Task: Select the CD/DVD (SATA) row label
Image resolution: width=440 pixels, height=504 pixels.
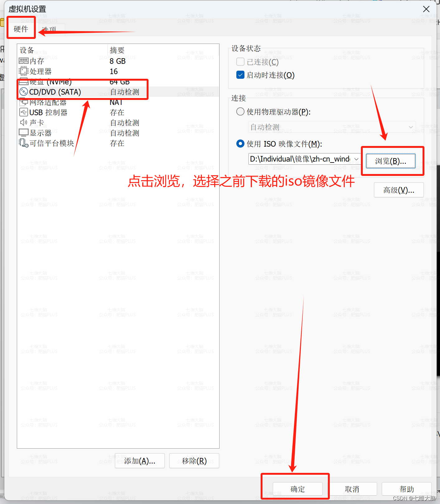Action: [55, 92]
